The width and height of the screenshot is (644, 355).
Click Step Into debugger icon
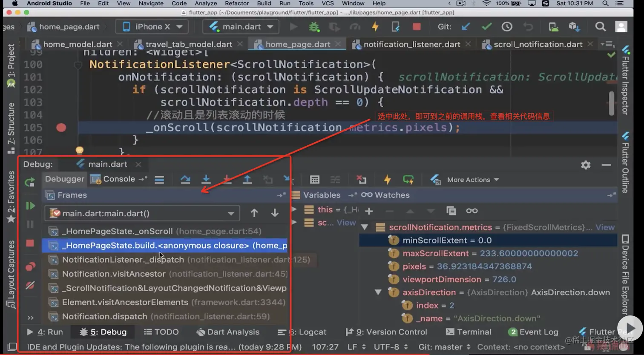tap(206, 180)
